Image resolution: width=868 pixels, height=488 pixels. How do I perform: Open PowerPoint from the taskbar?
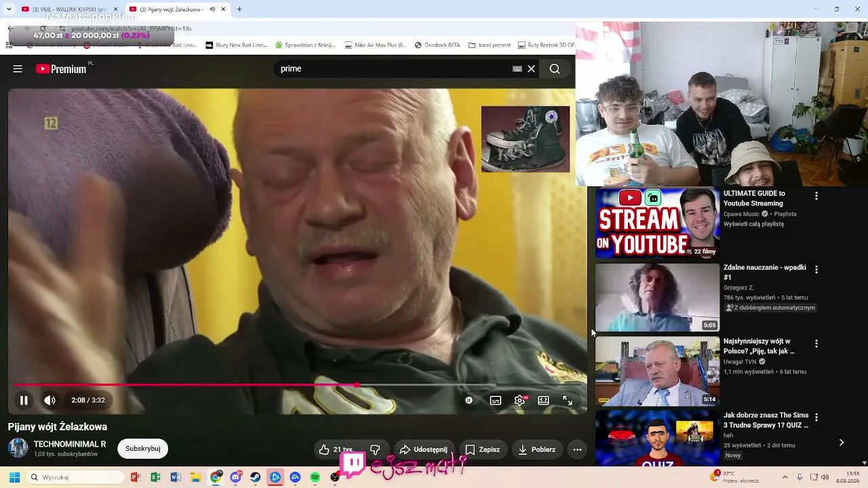(x=136, y=477)
